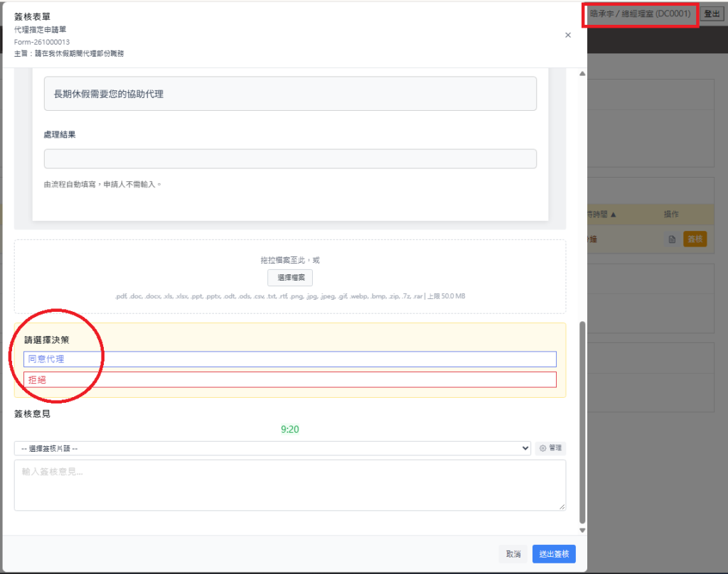Click the dialog scrollbar down arrow
This screenshot has width=728, height=574.
582,531
